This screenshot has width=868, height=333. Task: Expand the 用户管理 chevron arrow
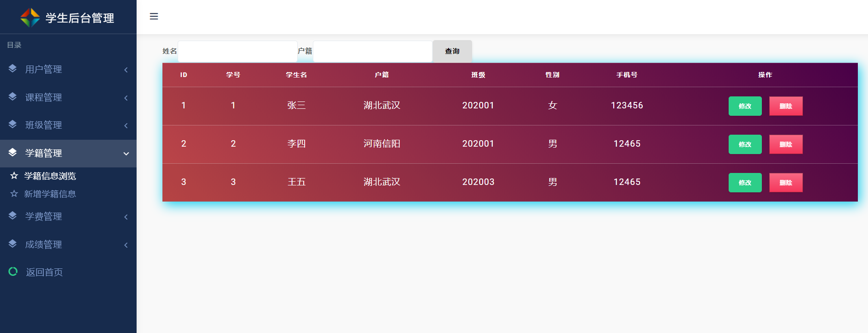click(126, 70)
